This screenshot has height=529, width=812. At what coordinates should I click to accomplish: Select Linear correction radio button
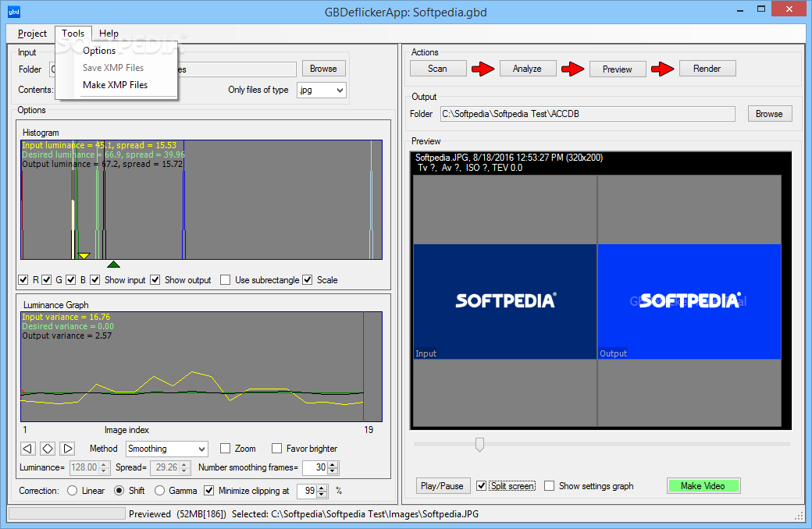pyautogui.click(x=73, y=490)
